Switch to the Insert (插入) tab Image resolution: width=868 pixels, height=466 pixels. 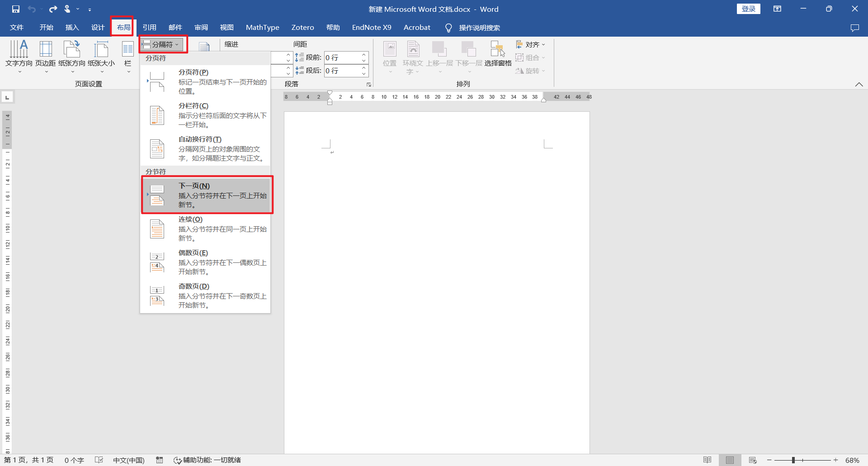(72, 28)
